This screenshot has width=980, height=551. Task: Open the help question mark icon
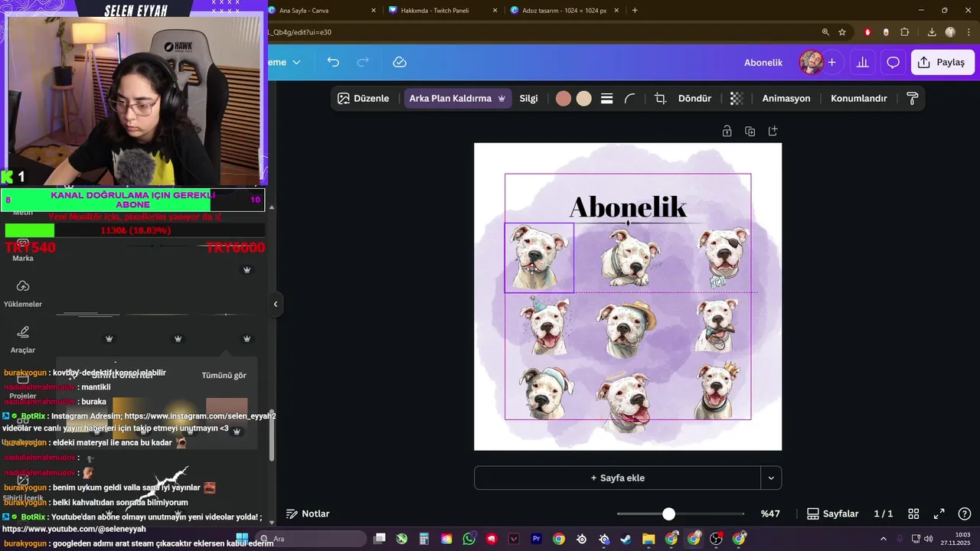tap(965, 514)
